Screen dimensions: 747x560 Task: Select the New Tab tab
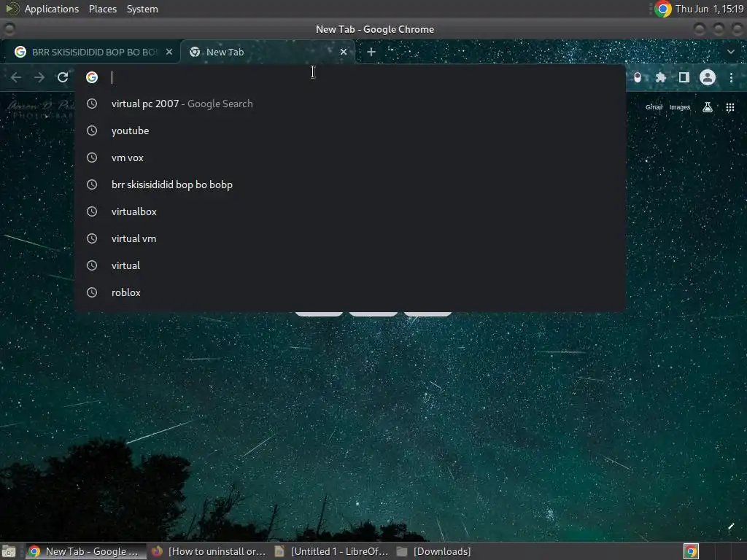[267, 52]
